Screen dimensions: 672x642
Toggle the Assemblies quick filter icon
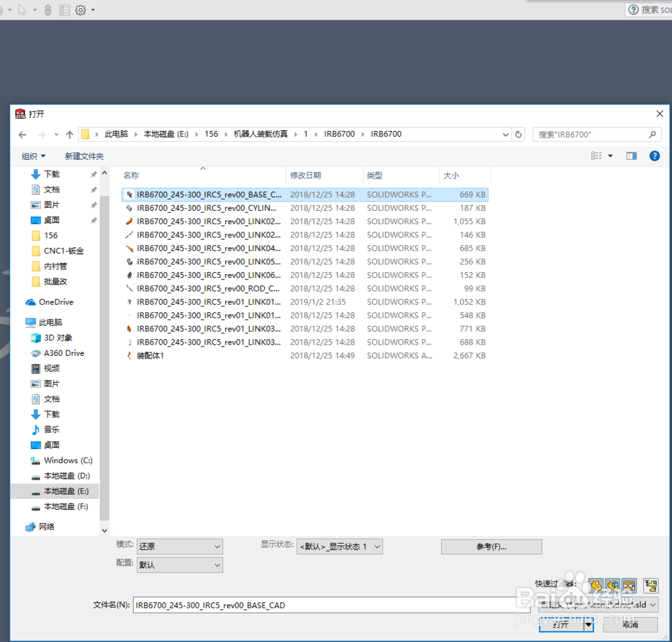613,585
